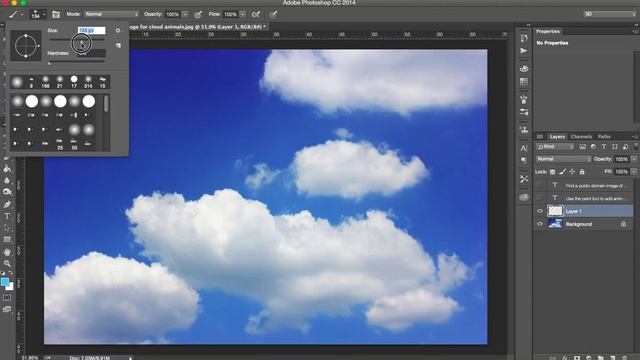Open the 3D workspace switcher dropdown
Screen dimensions: 640x360
(x=610, y=14)
